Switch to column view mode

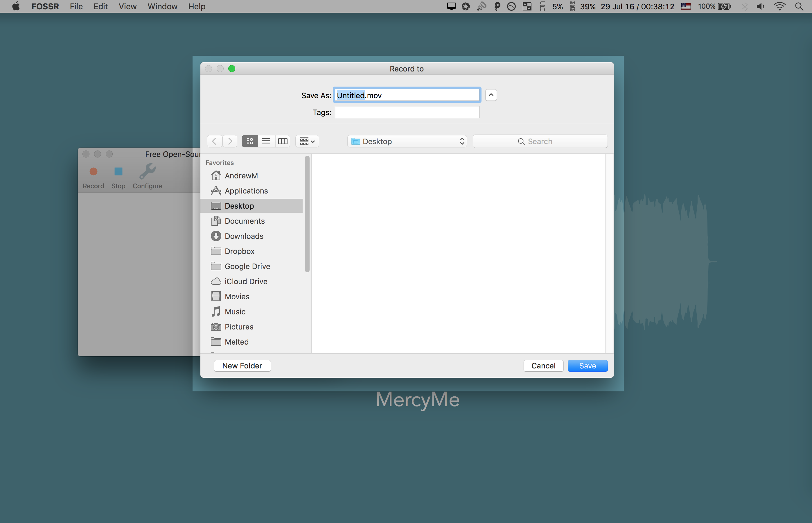pos(283,141)
